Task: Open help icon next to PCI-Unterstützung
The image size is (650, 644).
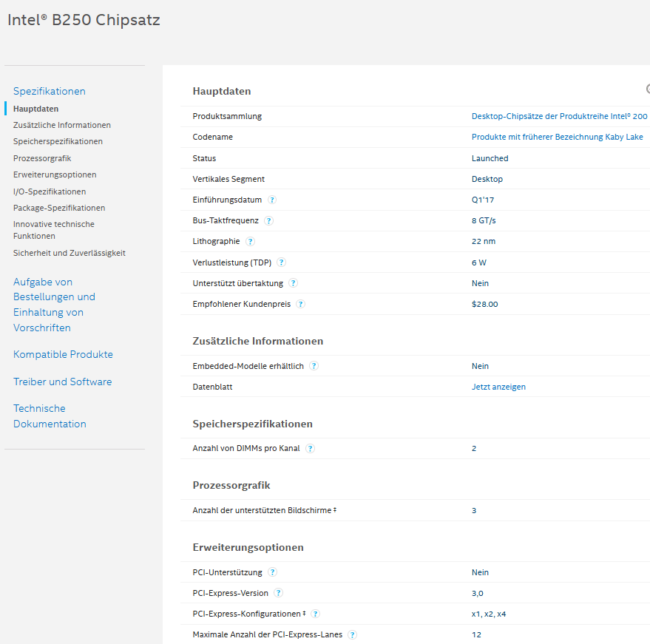Action: 272,572
